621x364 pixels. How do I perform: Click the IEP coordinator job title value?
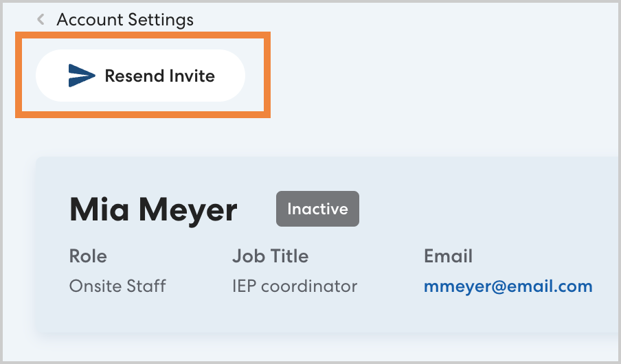[294, 286]
